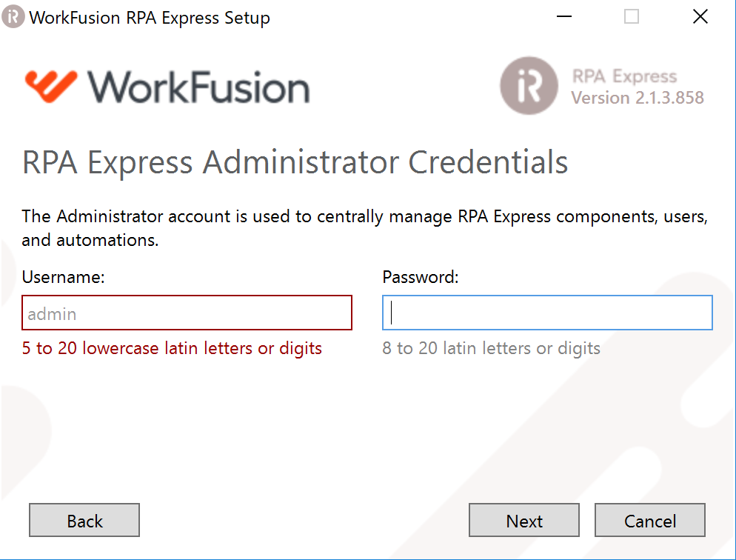Click the red validation message under Username
Viewport: 736px width, 560px height.
(173, 347)
